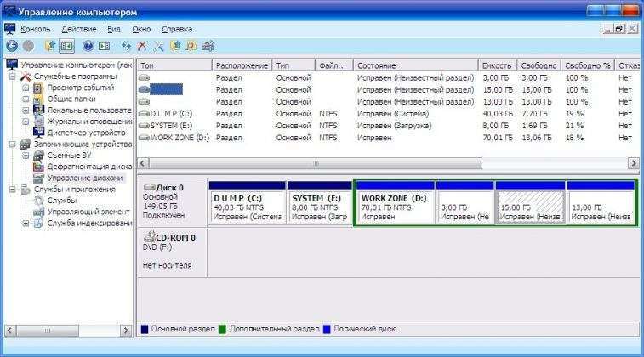This screenshot has height=357, width=644.
Task: Click the drive icon of the SYSTEM (E:) row
Action: tap(144, 126)
